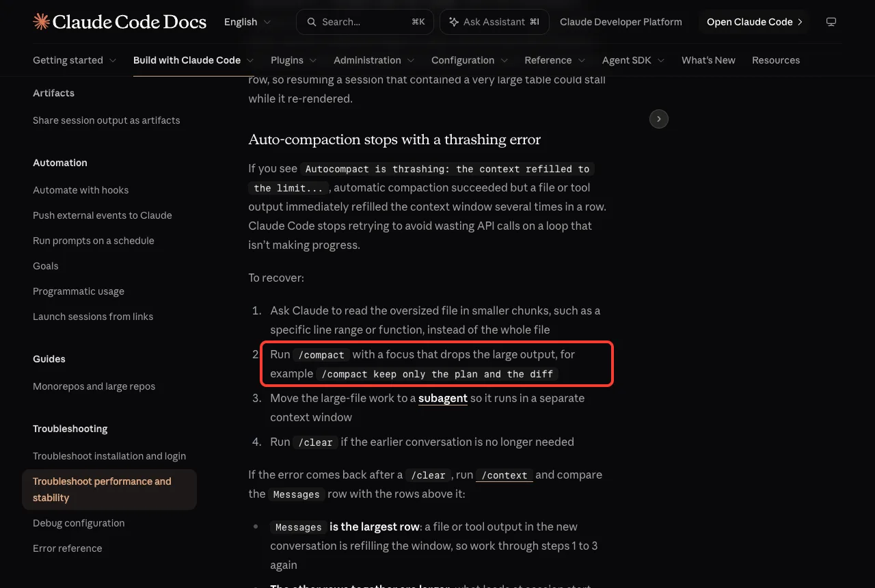Open the English language selector
This screenshot has height=588, width=875.
pyautogui.click(x=247, y=22)
